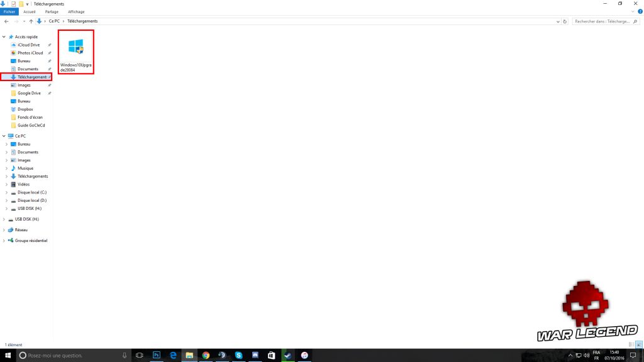Click Ce PC in the breadcrumb path
Screen dimensions: 644x362
54,21
